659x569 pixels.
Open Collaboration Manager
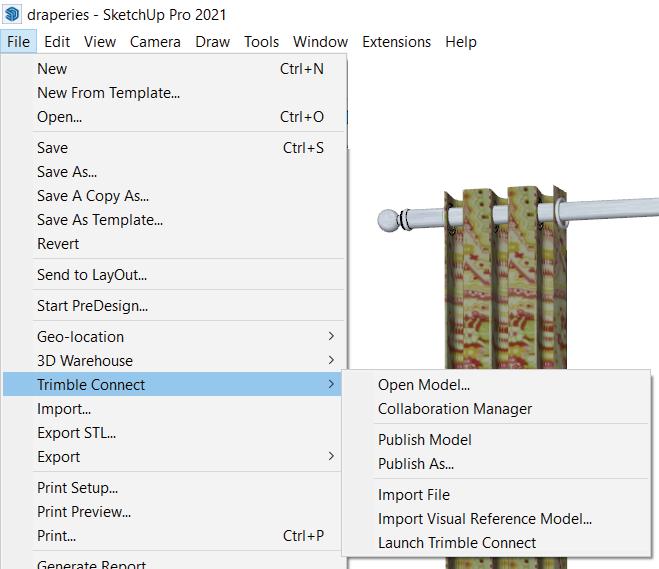coord(497,408)
